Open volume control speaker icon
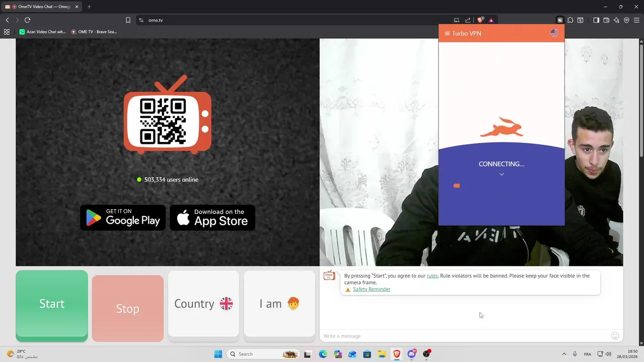The height and width of the screenshot is (362, 644). pos(608,354)
